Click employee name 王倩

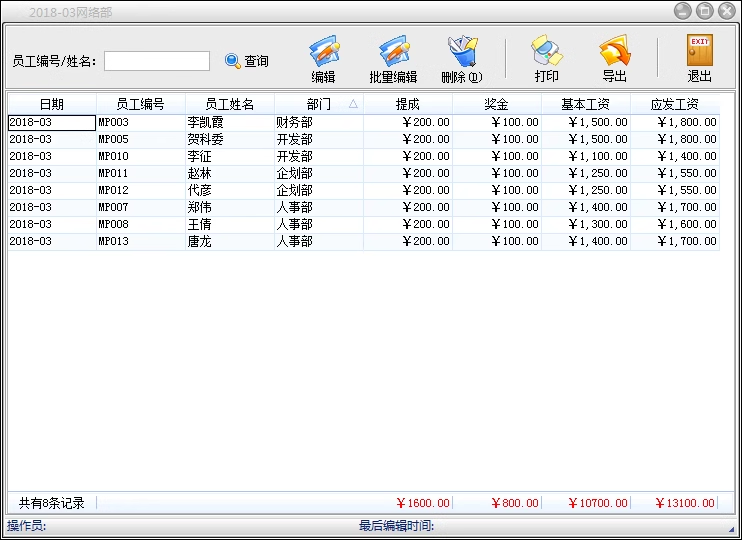click(x=199, y=225)
